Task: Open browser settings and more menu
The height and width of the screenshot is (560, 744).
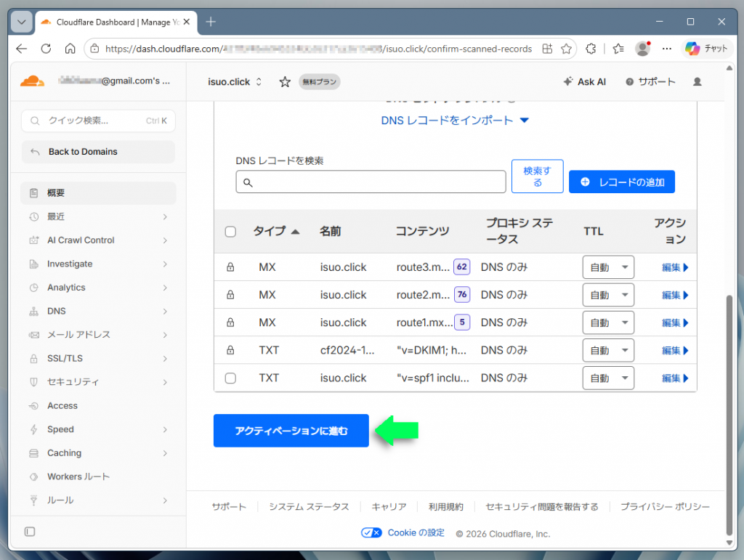Action: coord(667,49)
